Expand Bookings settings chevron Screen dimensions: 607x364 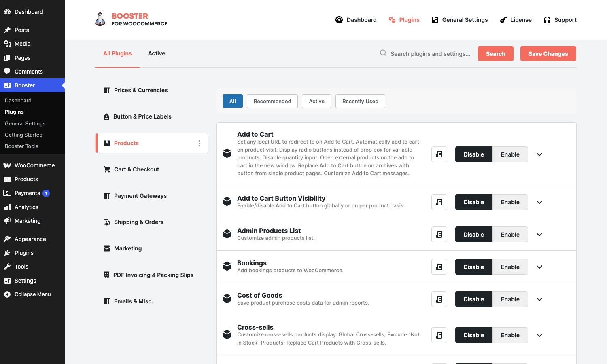539,267
